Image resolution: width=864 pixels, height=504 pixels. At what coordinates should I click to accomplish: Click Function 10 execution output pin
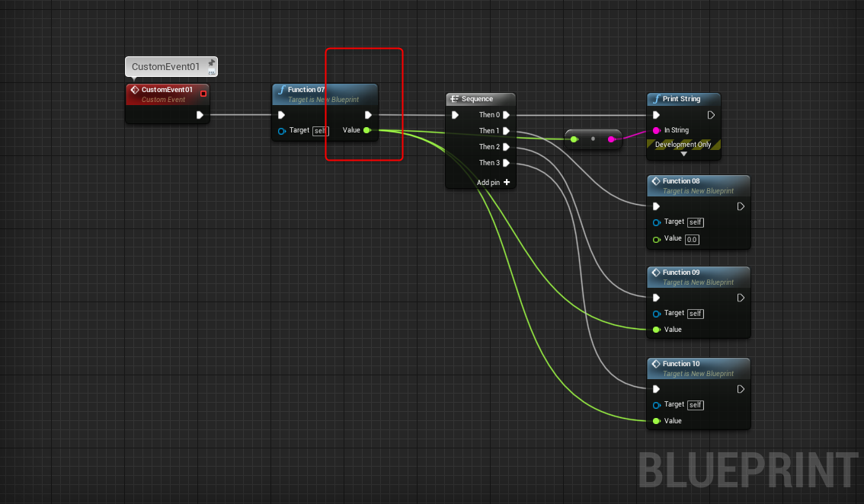point(741,390)
